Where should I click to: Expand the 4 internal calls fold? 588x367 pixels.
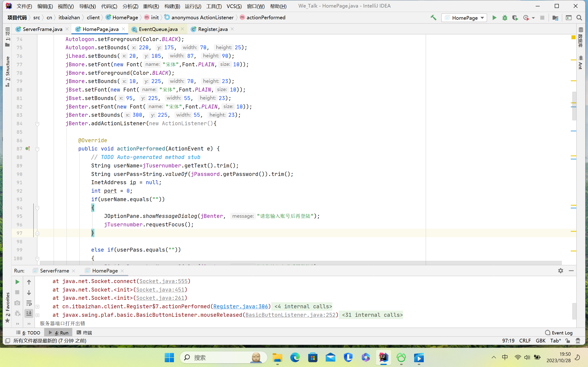click(303, 307)
